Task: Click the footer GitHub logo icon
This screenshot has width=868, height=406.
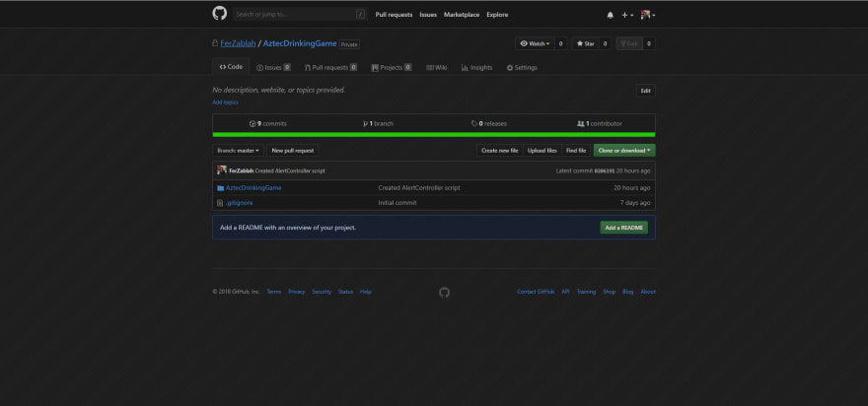Action: (x=444, y=292)
